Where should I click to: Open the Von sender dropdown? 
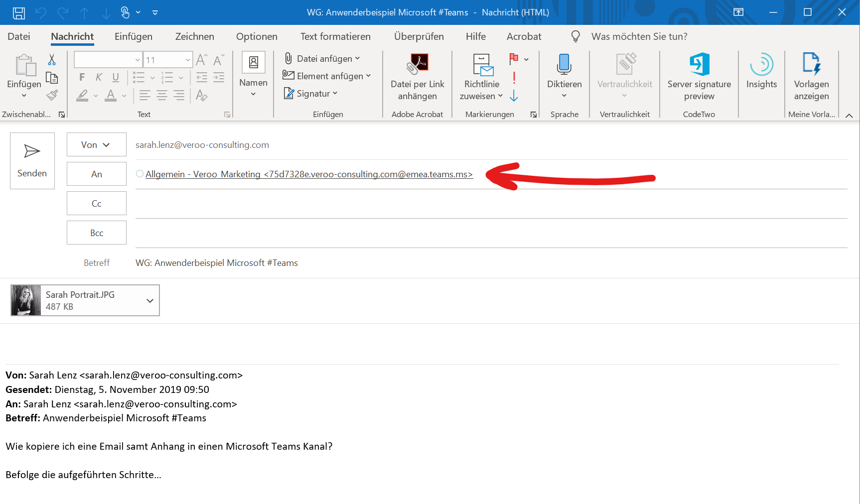coord(97,144)
